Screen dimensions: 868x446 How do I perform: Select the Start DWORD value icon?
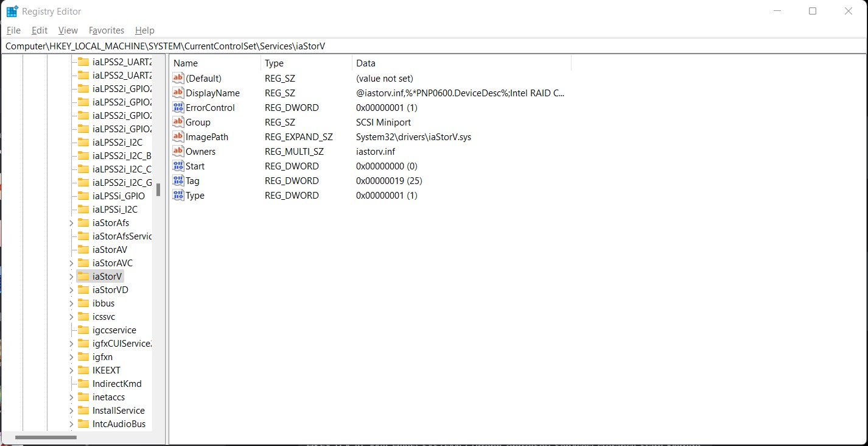point(178,166)
